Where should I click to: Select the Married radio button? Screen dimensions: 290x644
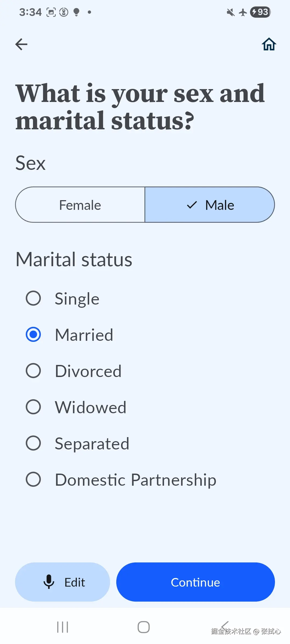pos(33,335)
